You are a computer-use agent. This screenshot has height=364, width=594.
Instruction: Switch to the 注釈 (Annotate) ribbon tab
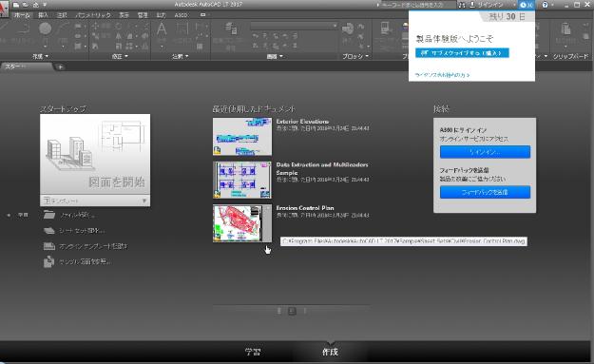(x=62, y=15)
